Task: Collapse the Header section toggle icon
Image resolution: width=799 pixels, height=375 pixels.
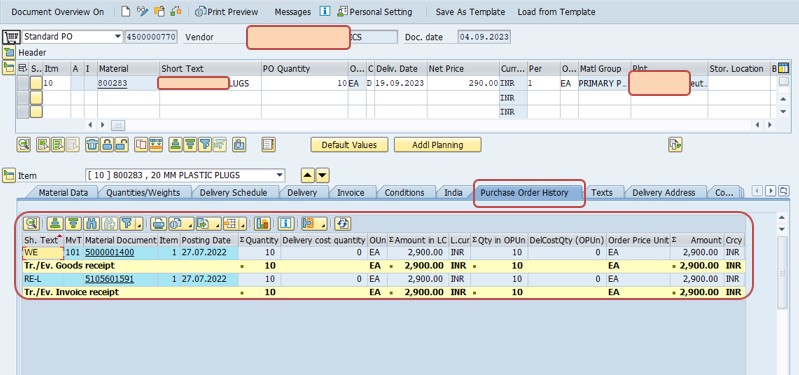Action: coord(9,52)
